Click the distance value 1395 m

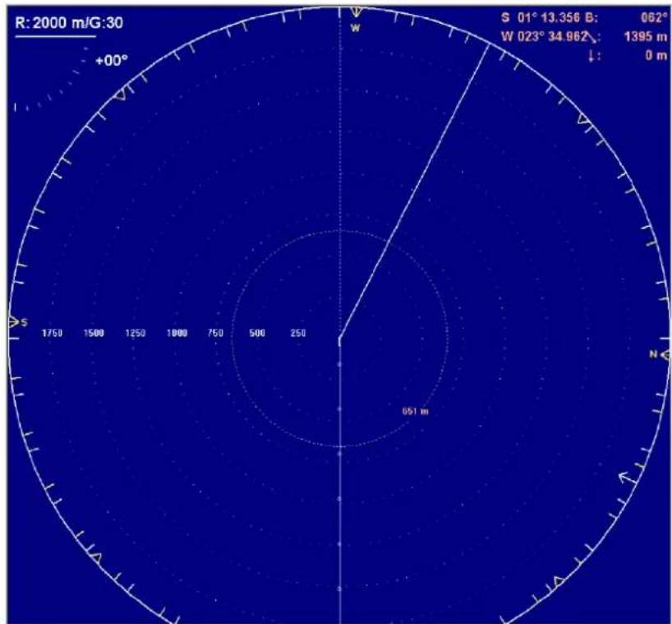646,36
